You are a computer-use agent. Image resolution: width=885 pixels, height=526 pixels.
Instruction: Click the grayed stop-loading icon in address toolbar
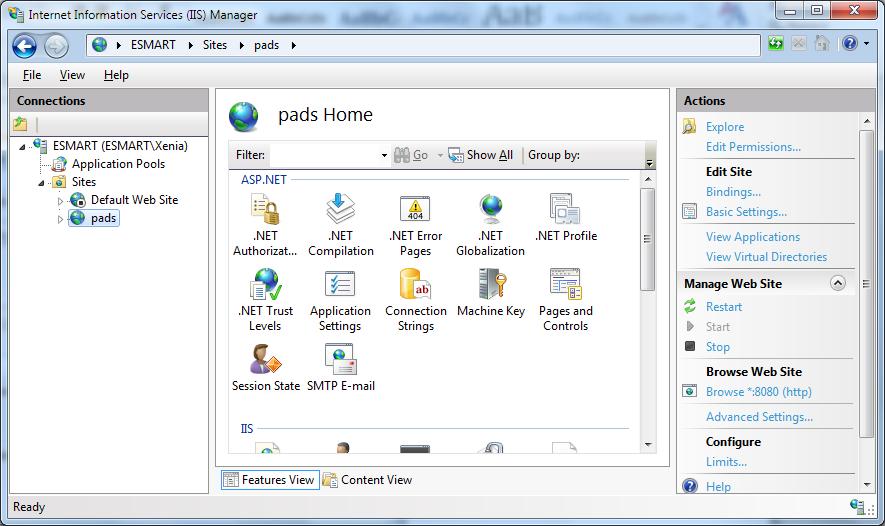tap(799, 43)
